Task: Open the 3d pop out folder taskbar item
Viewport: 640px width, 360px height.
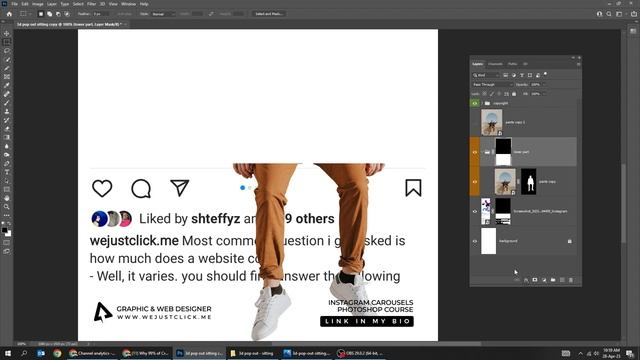Action: (x=251, y=353)
